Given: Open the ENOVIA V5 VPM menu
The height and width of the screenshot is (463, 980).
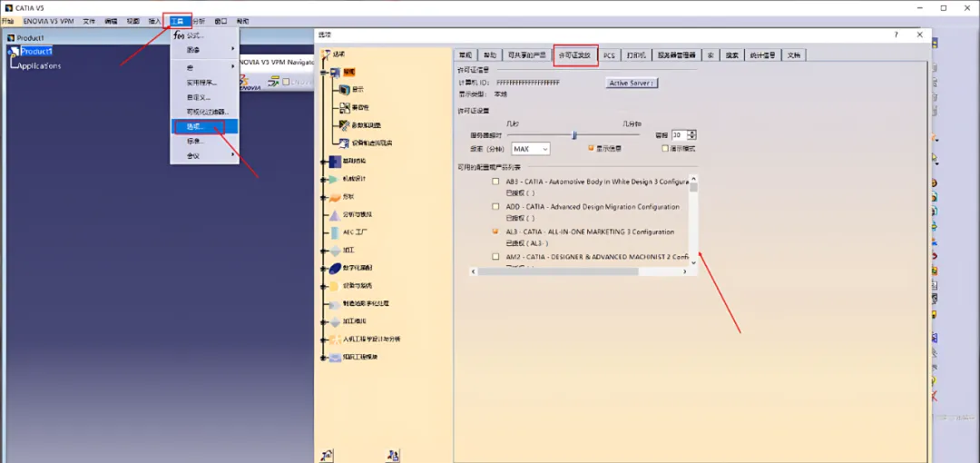Looking at the screenshot, I should pos(49,21).
